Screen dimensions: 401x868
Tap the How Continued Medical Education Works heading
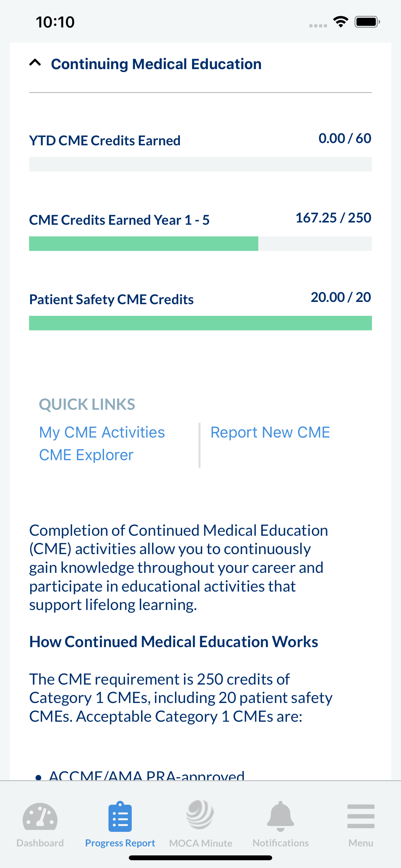174,642
